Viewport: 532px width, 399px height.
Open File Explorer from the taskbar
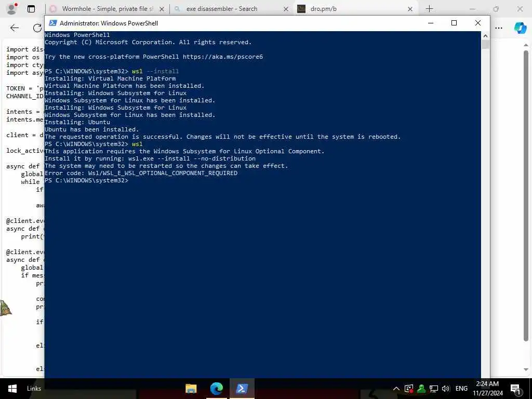coord(191,389)
